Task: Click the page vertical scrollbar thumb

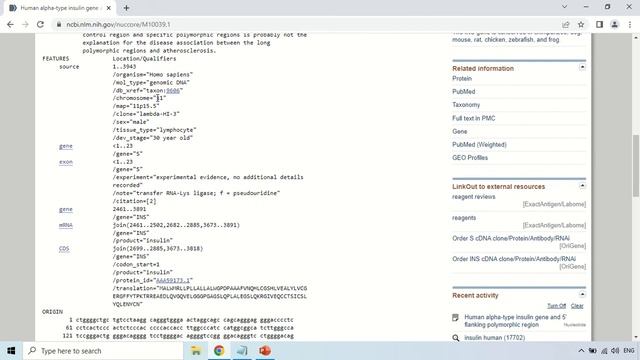Action: [636, 165]
